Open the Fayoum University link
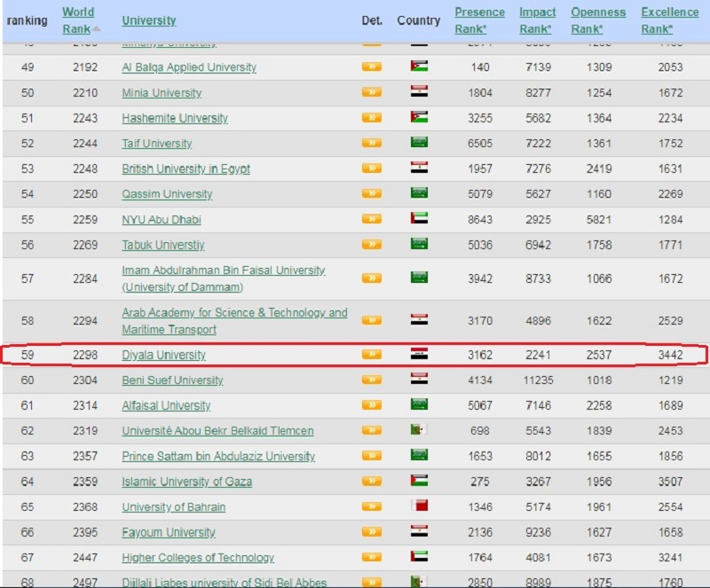The width and height of the screenshot is (710, 588). (x=169, y=532)
